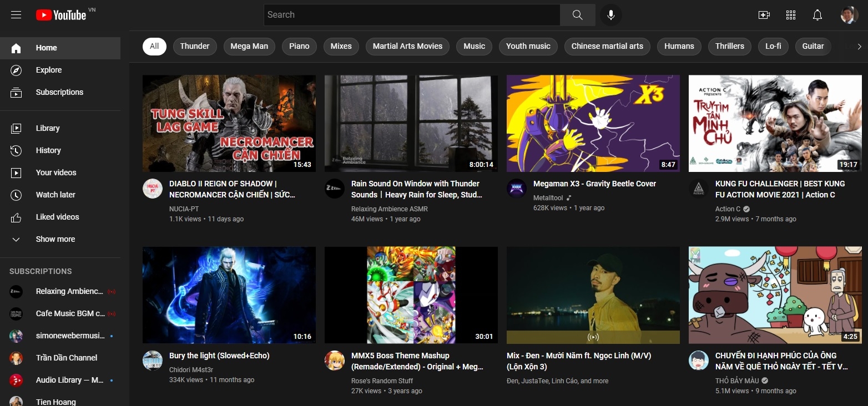
Task: Open MMX5 Boss Theme Mashup thumbnail
Action: 411,295
